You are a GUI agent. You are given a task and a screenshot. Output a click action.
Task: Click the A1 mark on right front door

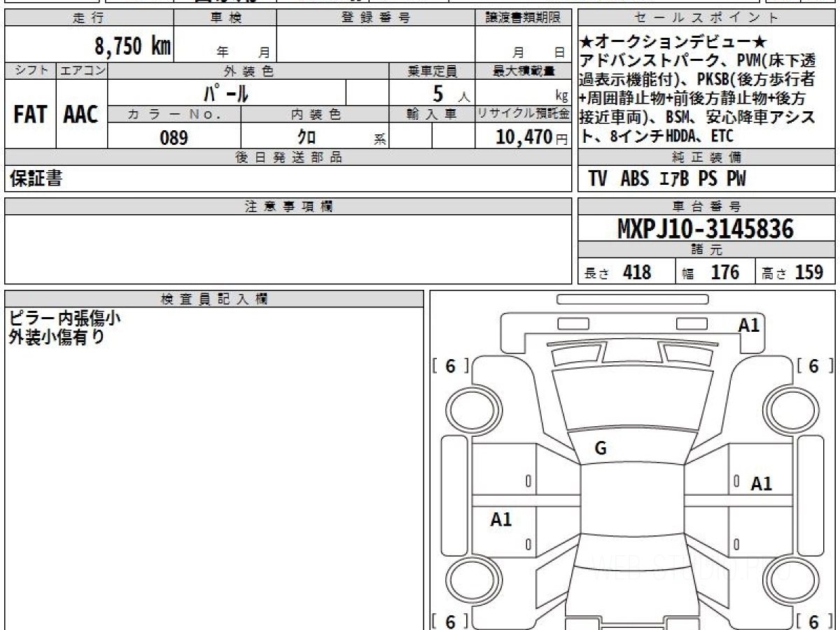pyautogui.click(x=762, y=483)
